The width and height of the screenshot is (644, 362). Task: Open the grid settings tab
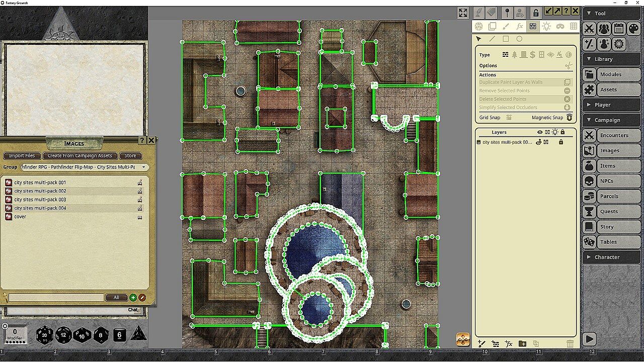[x=573, y=26]
